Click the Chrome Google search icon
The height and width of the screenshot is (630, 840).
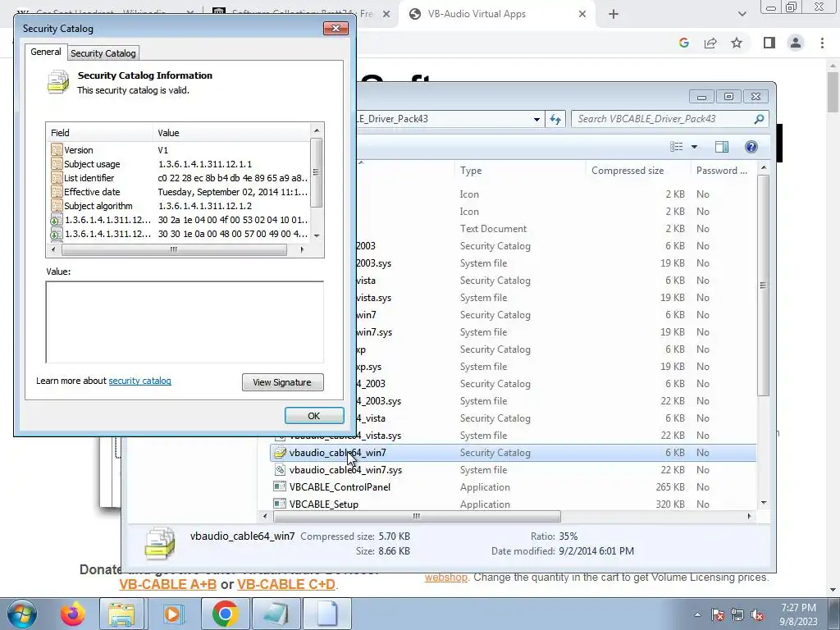coord(683,43)
